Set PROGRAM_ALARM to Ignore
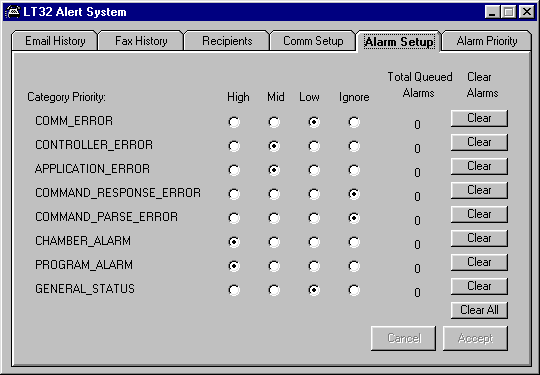The image size is (540, 375). [x=354, y=266]
